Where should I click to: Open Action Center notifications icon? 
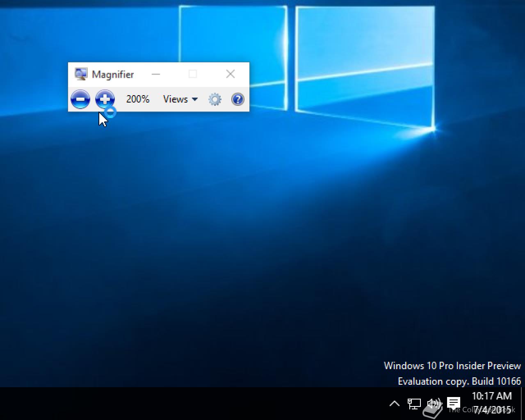[454, 403]
